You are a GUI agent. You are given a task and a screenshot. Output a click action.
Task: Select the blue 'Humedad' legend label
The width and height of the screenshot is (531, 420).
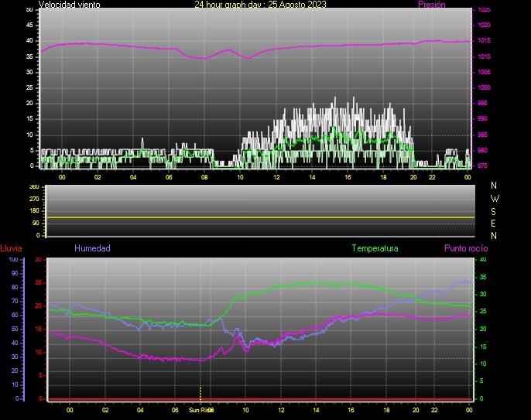[92, 248]
